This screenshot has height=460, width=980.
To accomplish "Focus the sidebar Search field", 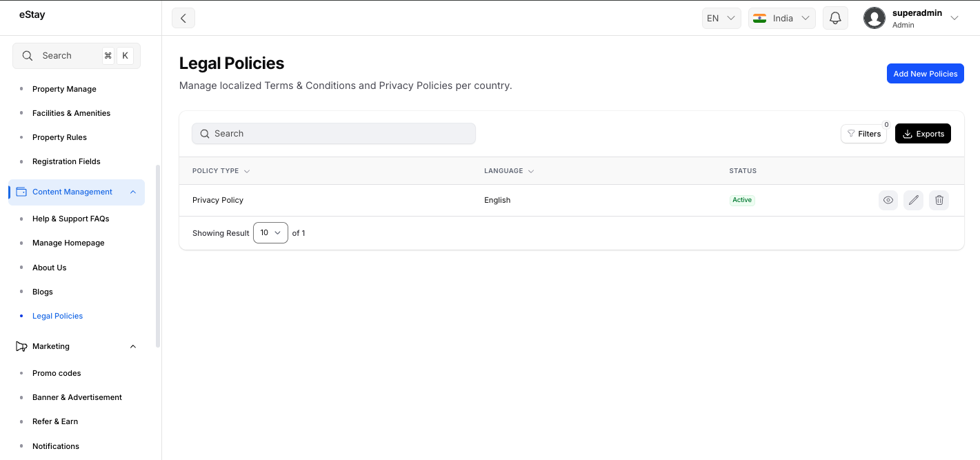I will [77, 56].
